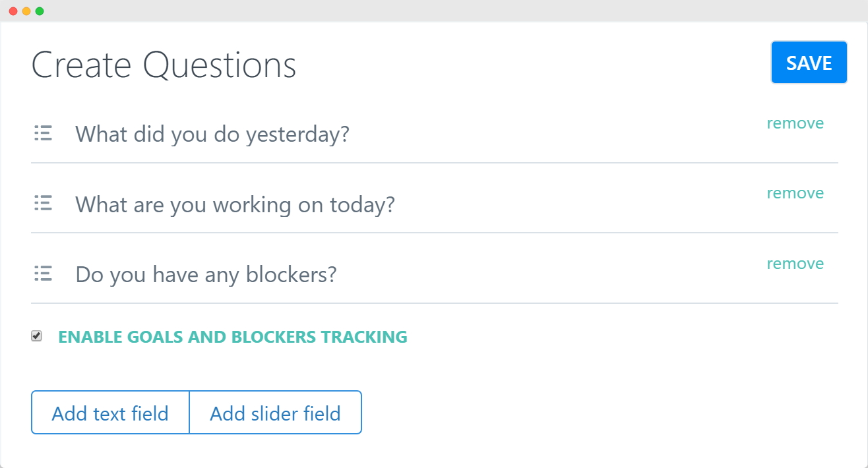Remove the 'What did you do yesterday?' question
The image size is (868, 468).
click(x=795, y=123)
